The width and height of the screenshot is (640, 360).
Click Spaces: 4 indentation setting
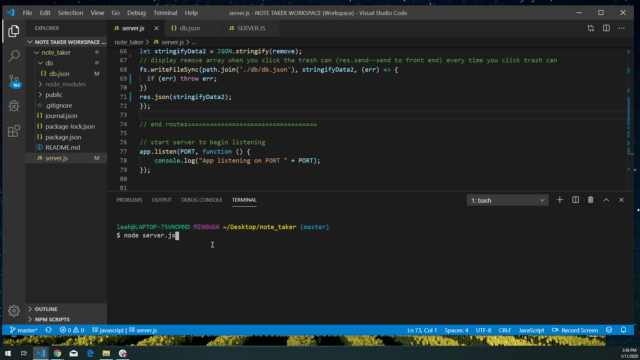[456, 330]
